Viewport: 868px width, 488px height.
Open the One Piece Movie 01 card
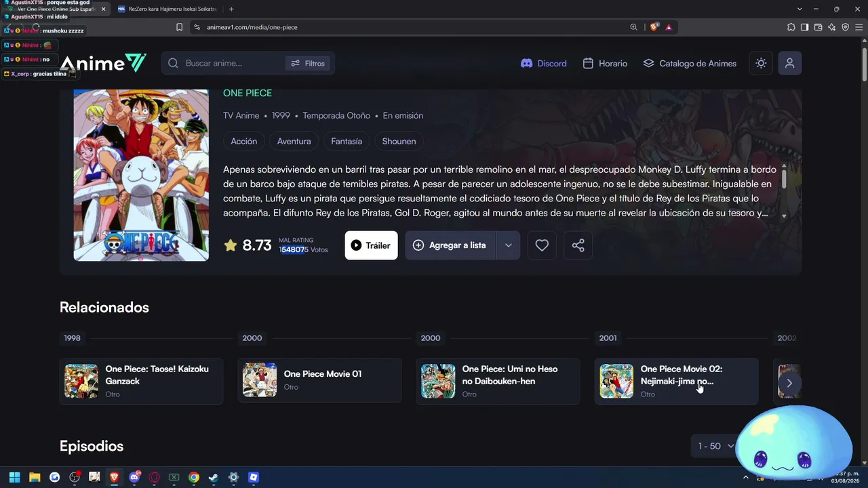(319, 381)
